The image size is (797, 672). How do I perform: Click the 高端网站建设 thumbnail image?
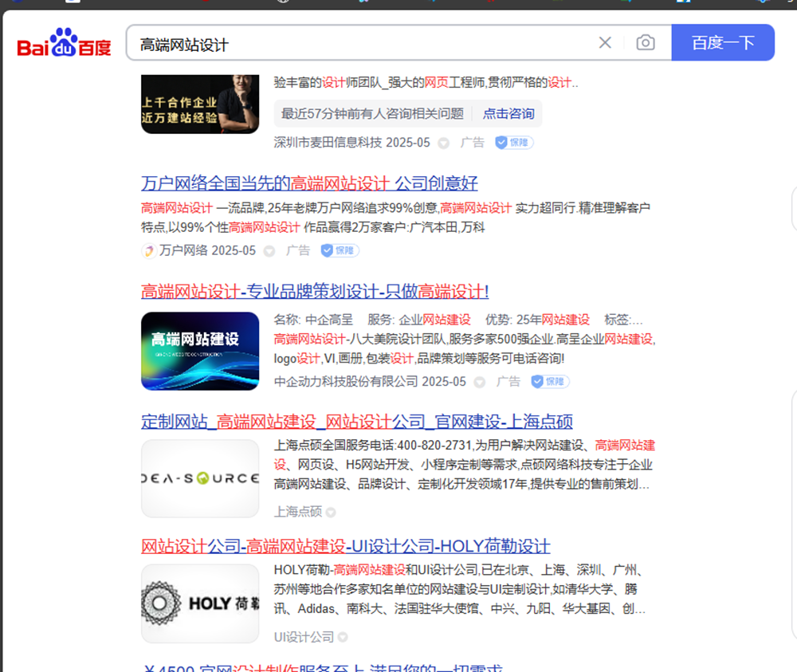[x=200, y=351]
